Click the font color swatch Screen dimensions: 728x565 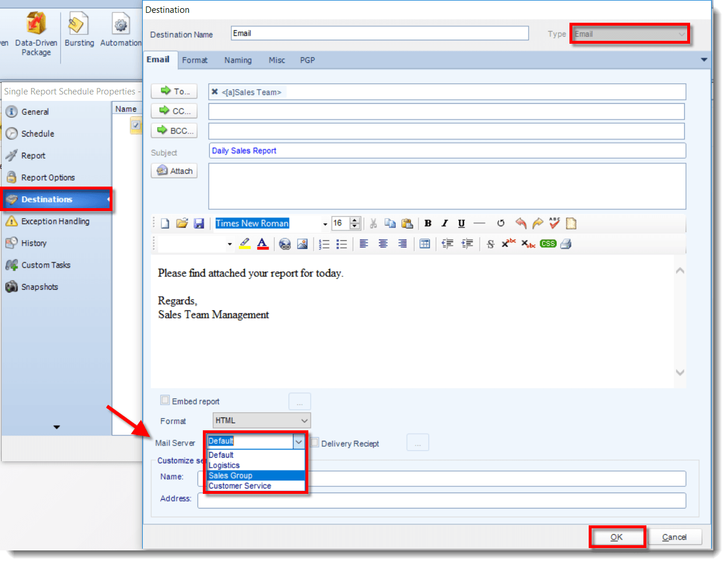[262, 244]
